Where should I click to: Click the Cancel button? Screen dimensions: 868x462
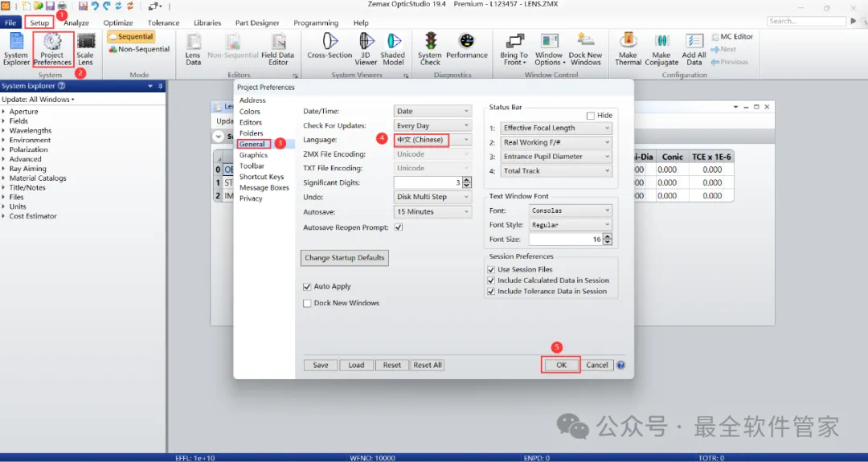(x=596, y=365)
